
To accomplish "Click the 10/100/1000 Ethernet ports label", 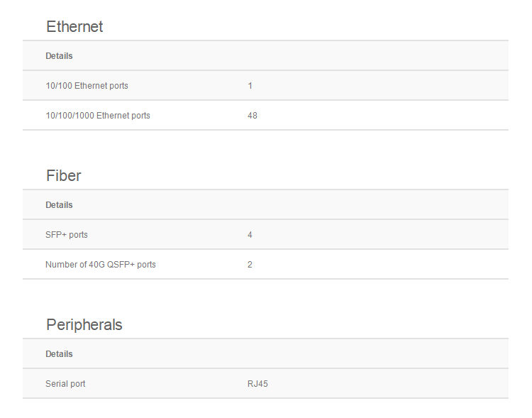I will coord(98,116).
